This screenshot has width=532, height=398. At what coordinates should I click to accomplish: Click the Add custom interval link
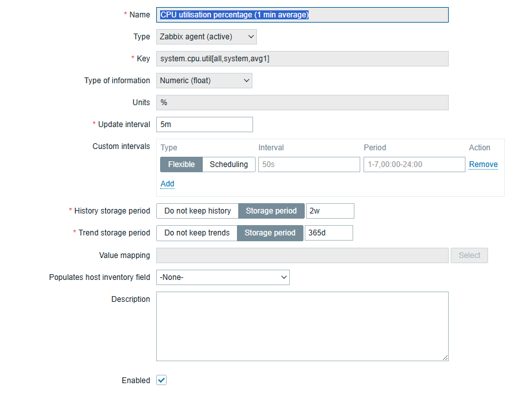click(167, 184)
